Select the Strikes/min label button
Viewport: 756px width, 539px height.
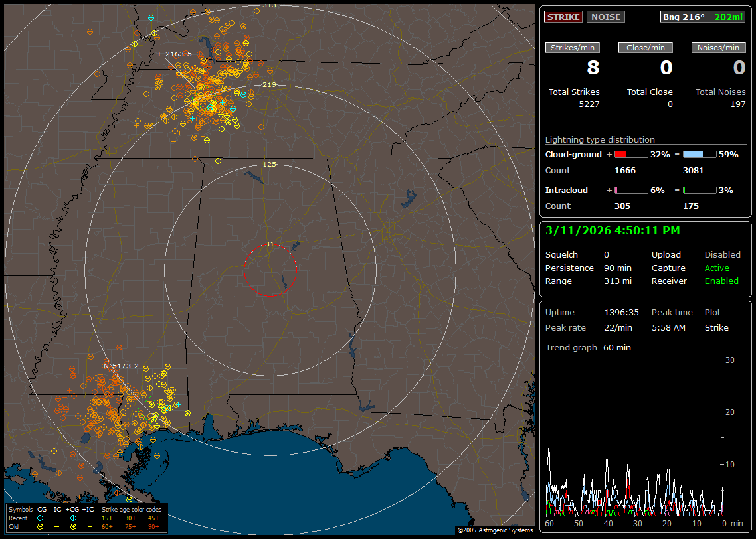(573, 48)
